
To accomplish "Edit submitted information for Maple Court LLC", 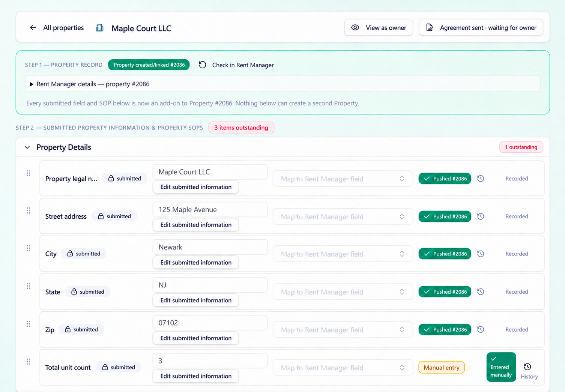I will click(x=196, y=187).
